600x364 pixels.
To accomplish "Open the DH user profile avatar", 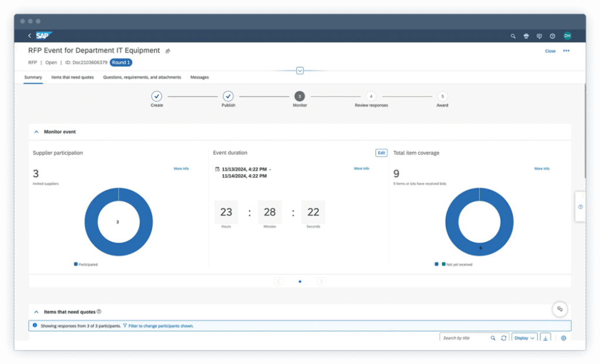I will (x=567, y=36).
